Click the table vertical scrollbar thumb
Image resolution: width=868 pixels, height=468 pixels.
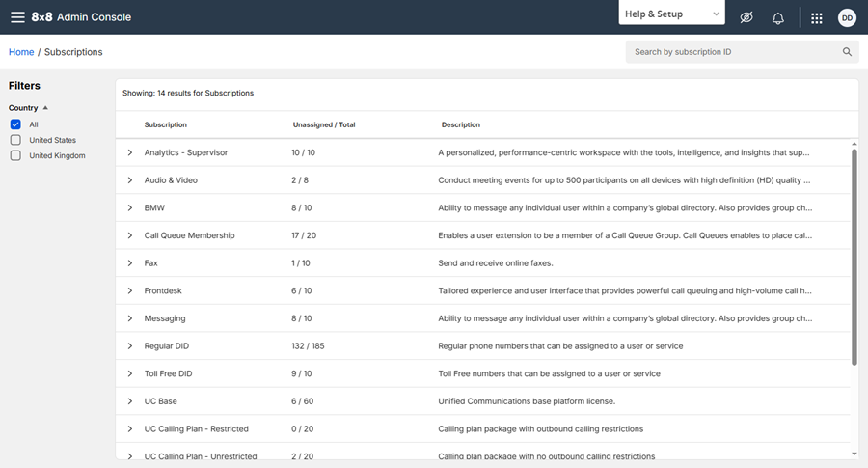coord(854,257)
